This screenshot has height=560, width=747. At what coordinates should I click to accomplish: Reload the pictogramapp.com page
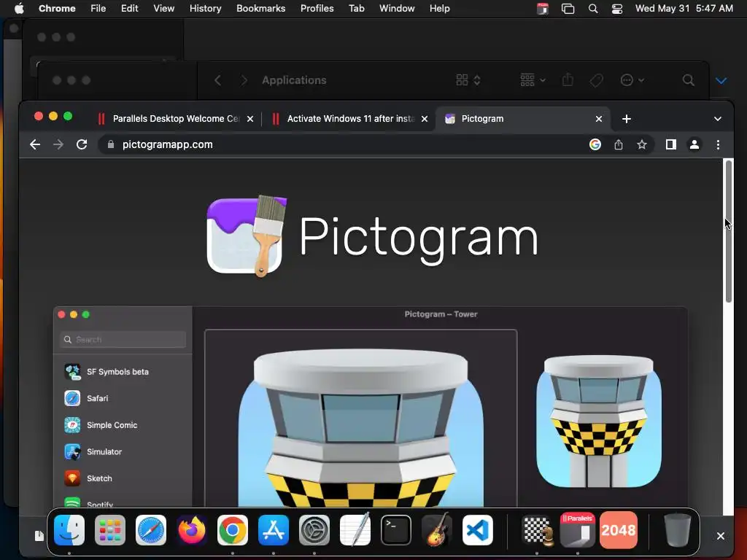[x=82, y=144]
